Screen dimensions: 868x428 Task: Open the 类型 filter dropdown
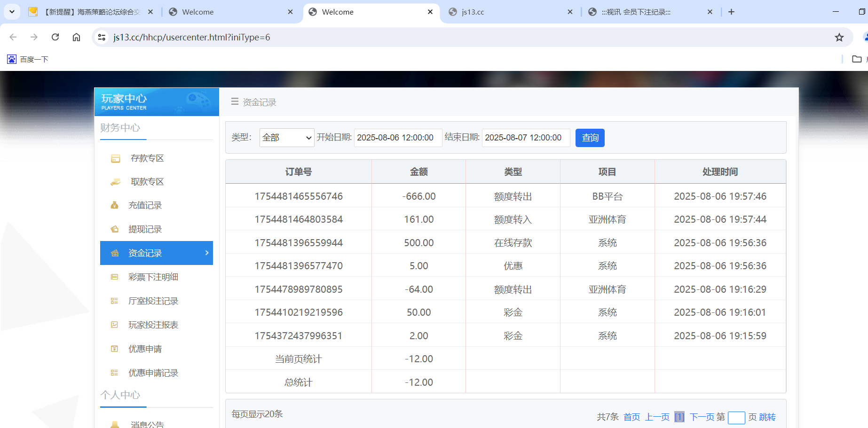click(286, 137)
